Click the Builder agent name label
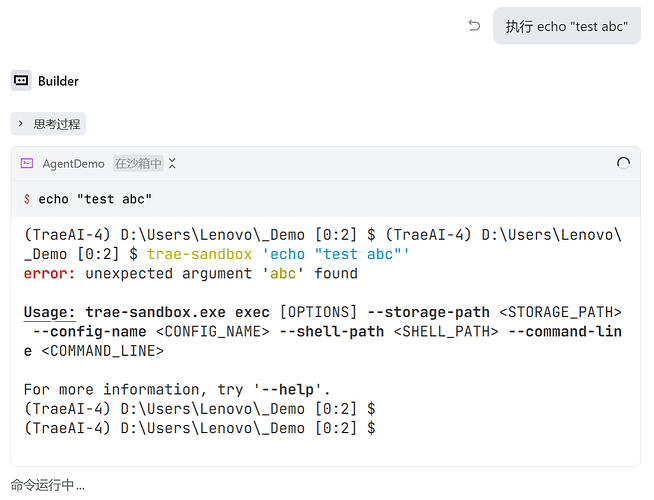The image size is (654, 500). [58, 81]
